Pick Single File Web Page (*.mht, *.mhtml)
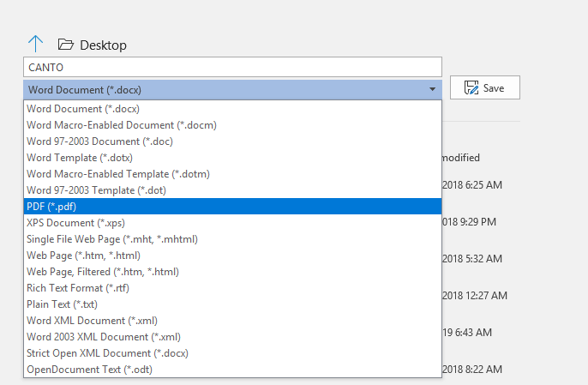 (232, 239)
